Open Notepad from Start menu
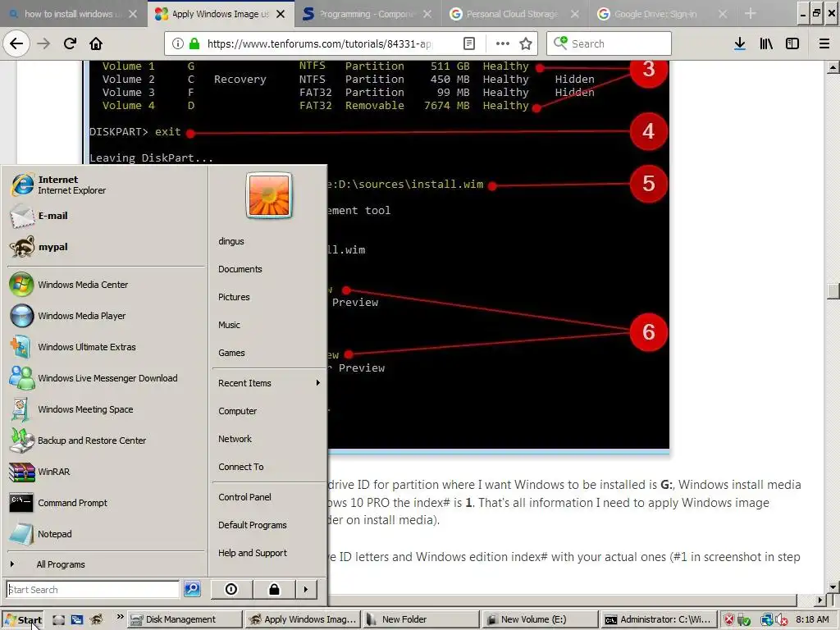Image resolution: width=840 pixels, height=630 pixels. click(106, 533)
